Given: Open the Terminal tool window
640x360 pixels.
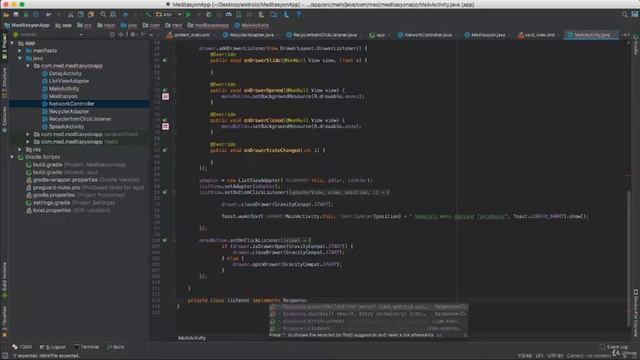Looking at the screenshot, I should [x=87, y=347].
